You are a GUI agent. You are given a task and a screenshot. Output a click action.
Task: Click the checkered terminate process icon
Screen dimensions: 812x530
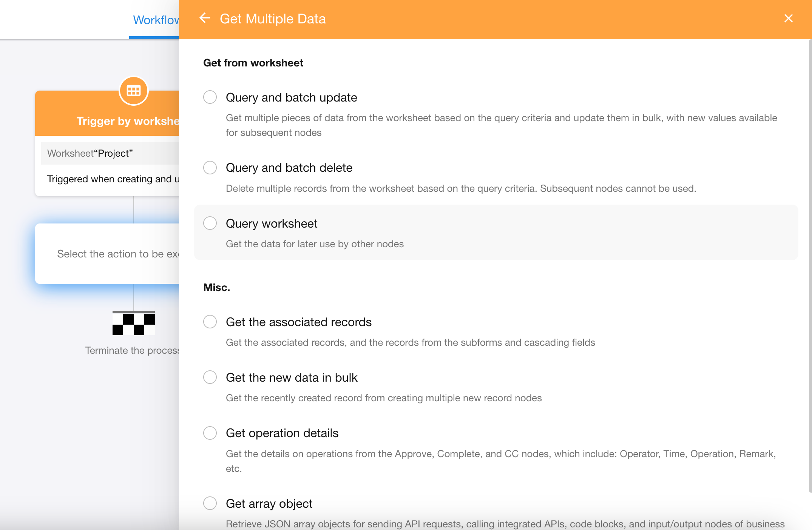tap(134, 324)
